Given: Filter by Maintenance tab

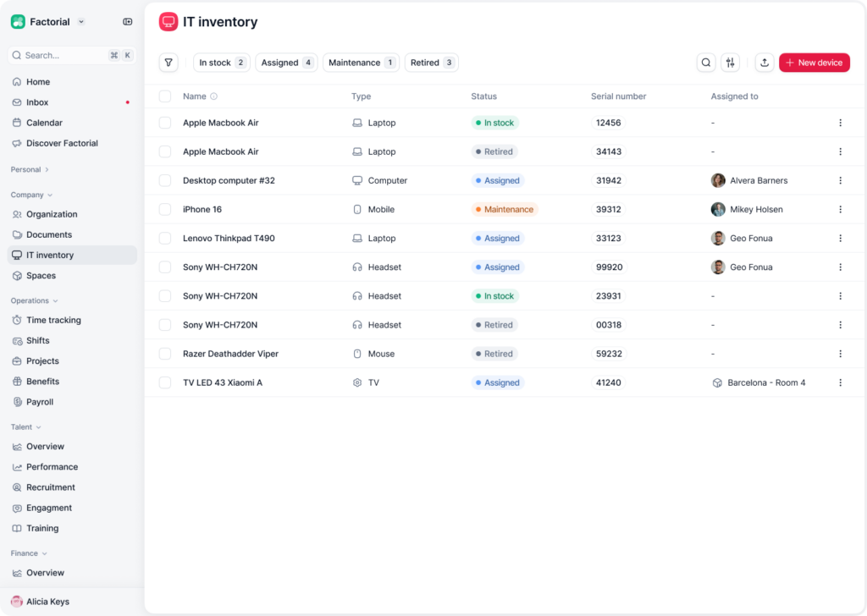Looking at the screenshot, I should [361, 63].
